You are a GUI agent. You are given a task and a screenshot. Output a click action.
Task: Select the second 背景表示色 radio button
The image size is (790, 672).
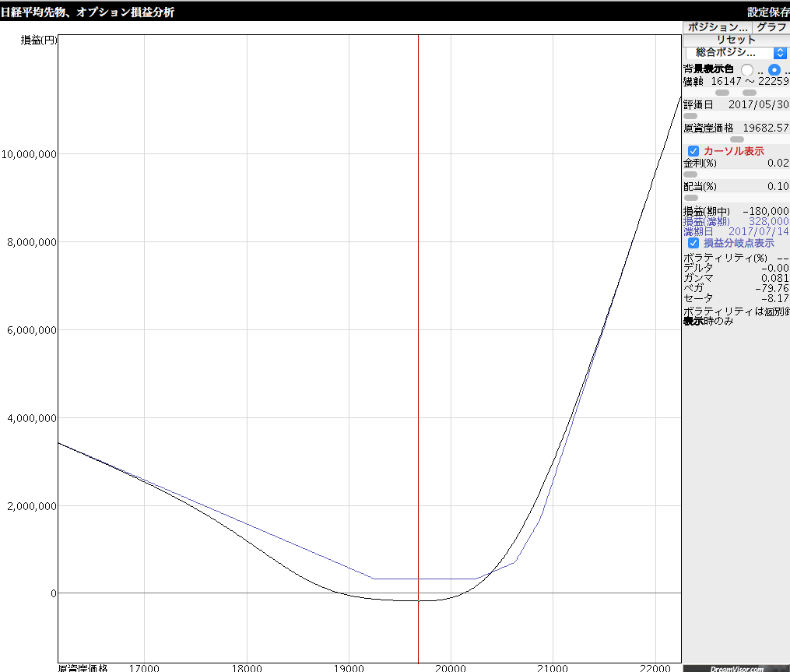774,70
